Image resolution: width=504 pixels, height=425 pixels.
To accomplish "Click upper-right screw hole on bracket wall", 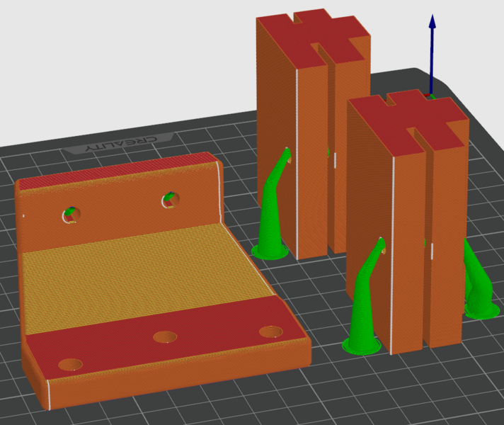I will [169, 201].
